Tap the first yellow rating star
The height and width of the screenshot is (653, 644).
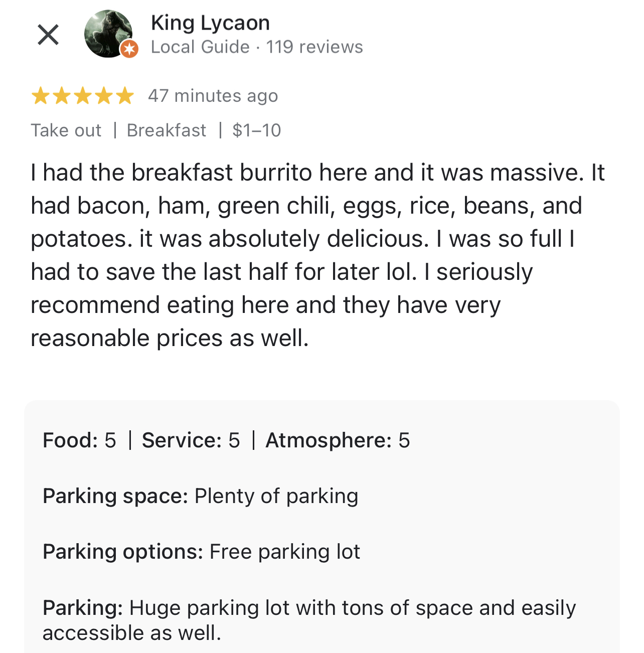click(40, 95)
